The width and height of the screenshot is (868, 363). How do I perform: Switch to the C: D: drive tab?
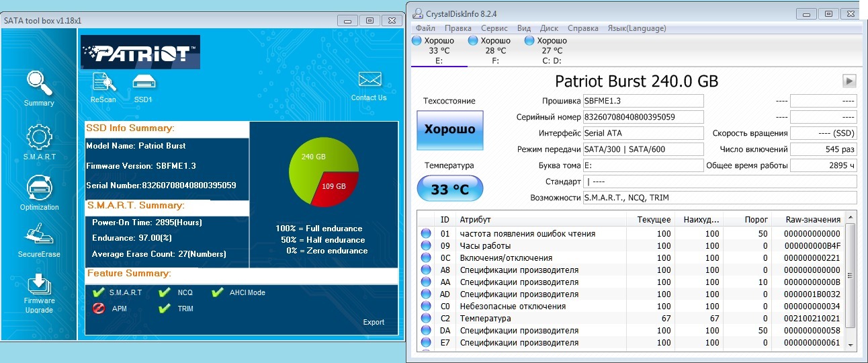pyautogui.click(x=552, y=50)
